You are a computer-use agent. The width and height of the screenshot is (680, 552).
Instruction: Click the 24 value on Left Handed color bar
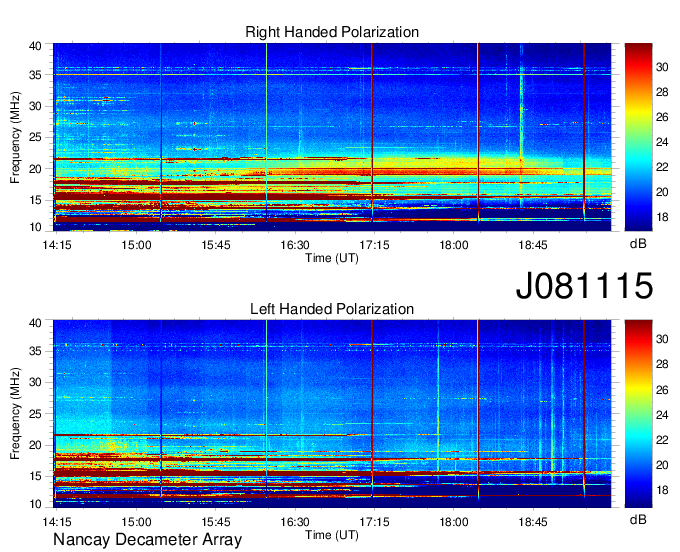(662, 415)
